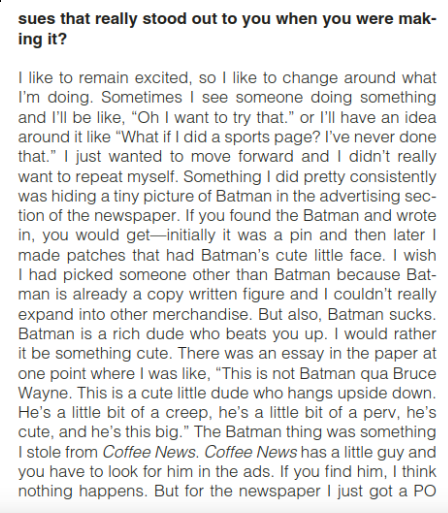The width and height of the screenshot is (448, 513).
Task: Click the phrase 'Batman sucks.'
Action: [x=382, y=314]
